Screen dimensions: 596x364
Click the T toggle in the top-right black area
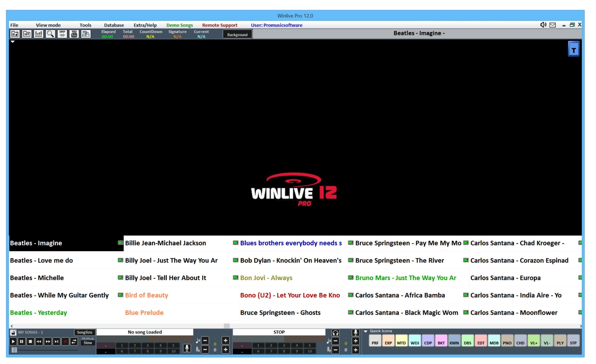click(x=574, y=49)
